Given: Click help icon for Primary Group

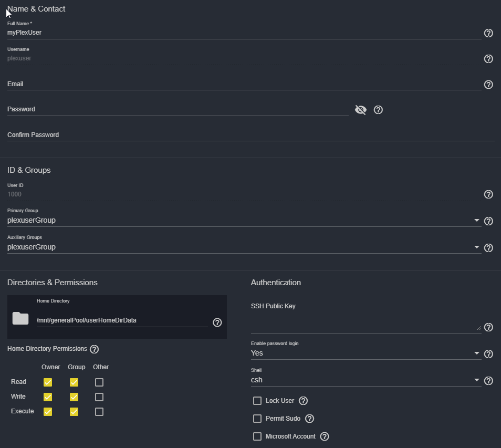Looking at the screenshot, I should tap(488, 221).
